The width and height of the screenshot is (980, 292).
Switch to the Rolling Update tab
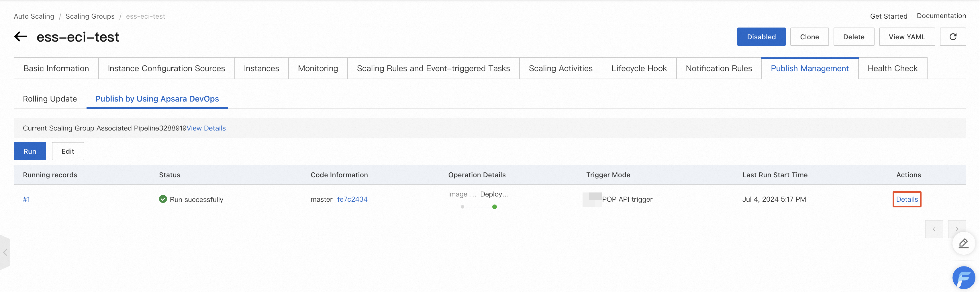click(50, 99)
